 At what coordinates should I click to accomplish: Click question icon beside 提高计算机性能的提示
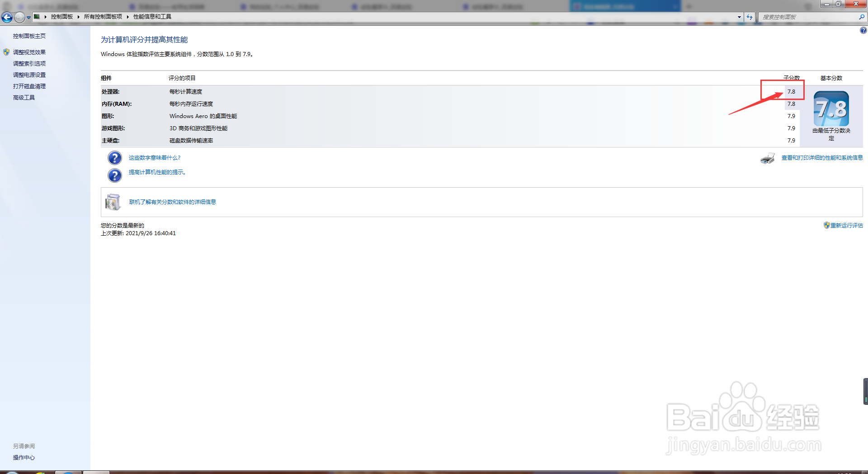point(115,175)
